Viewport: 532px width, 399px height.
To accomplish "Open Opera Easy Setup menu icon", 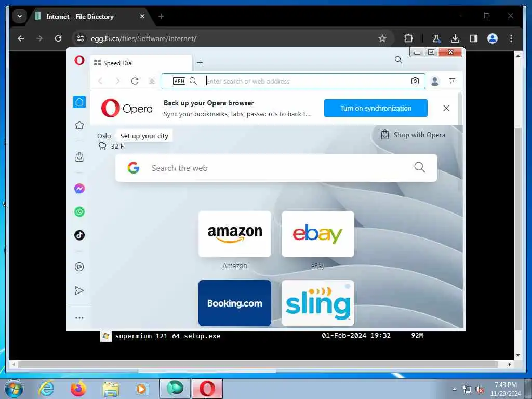I will point(452,81).
